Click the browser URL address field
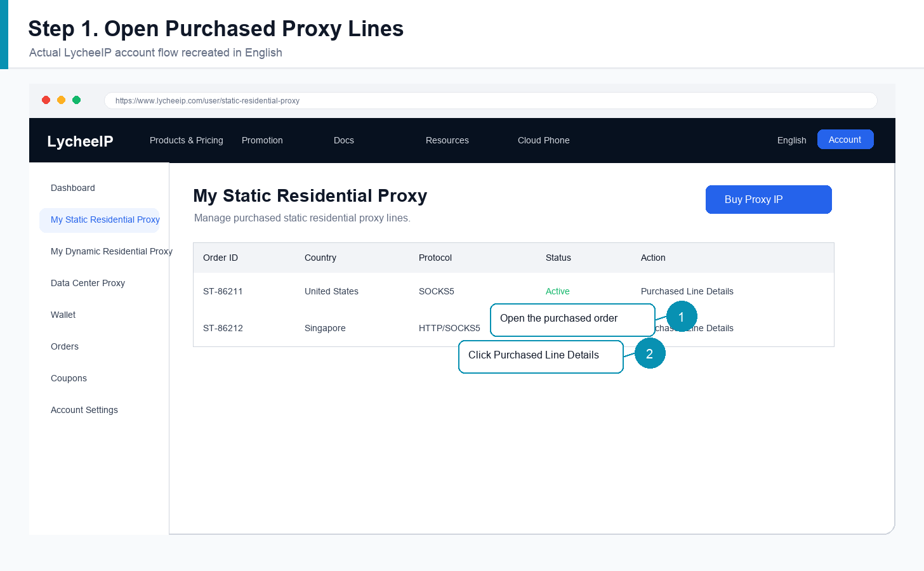The height and width of the screenshot is (571, 924). pyautogui.click(x=491, y=100)
